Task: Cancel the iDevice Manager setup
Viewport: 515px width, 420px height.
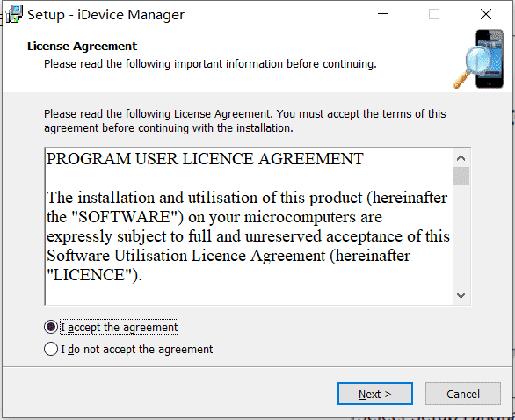Action: click(x=463, y=394)
